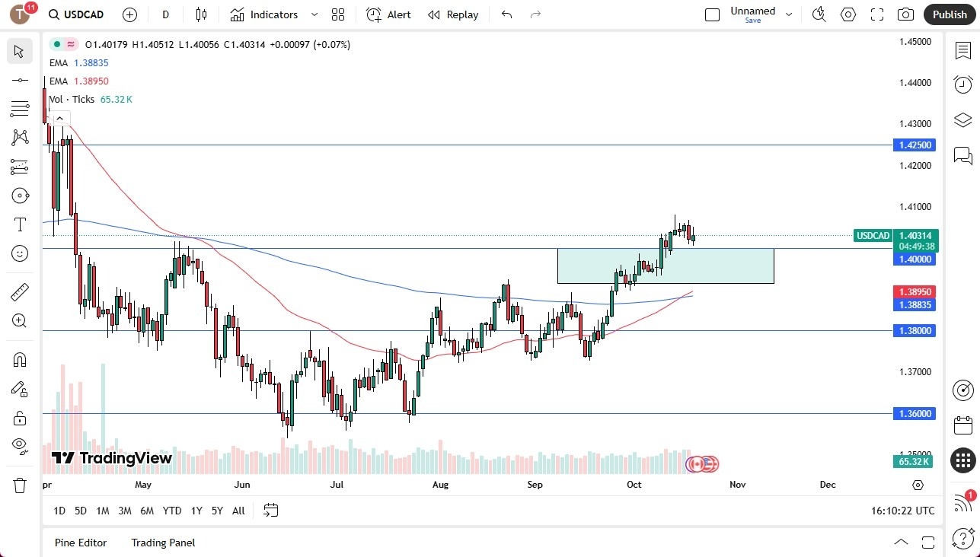Open the economic calendar panel
980x557 pixels.
pos(962,425)
